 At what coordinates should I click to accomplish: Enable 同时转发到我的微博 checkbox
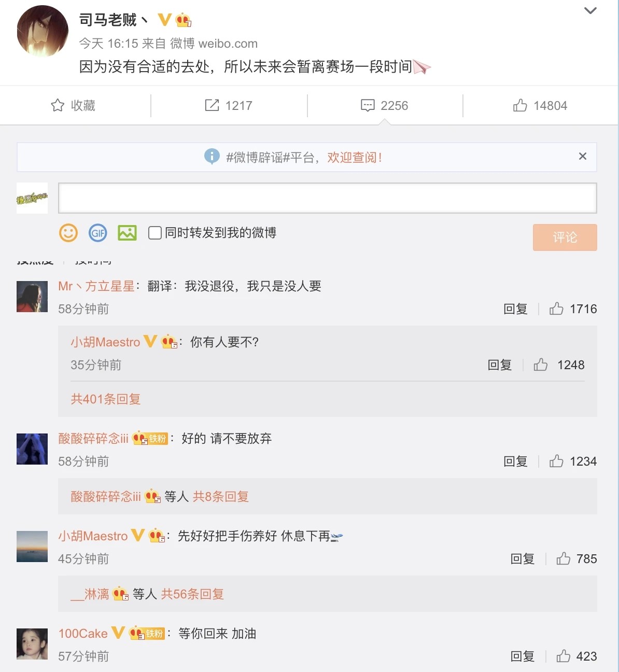(x=154, y=233)
